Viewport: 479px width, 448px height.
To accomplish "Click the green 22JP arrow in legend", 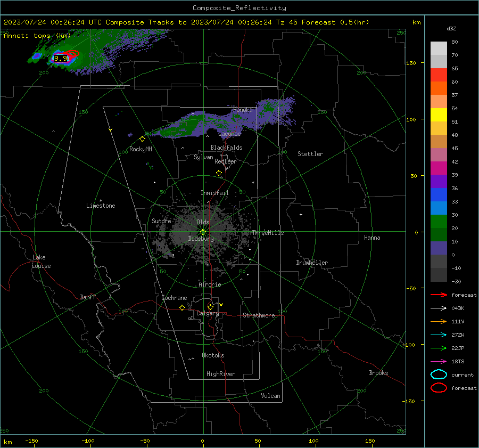I will click(x=439, y=348).
